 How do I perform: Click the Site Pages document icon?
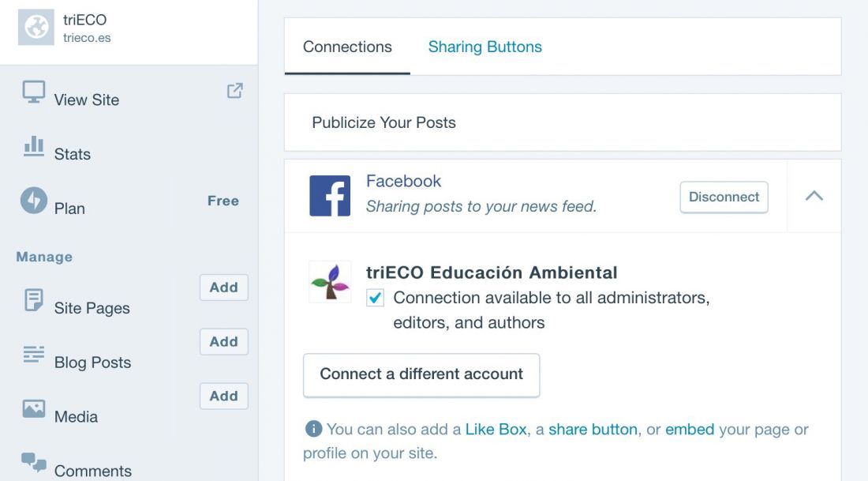coord(34,300)
